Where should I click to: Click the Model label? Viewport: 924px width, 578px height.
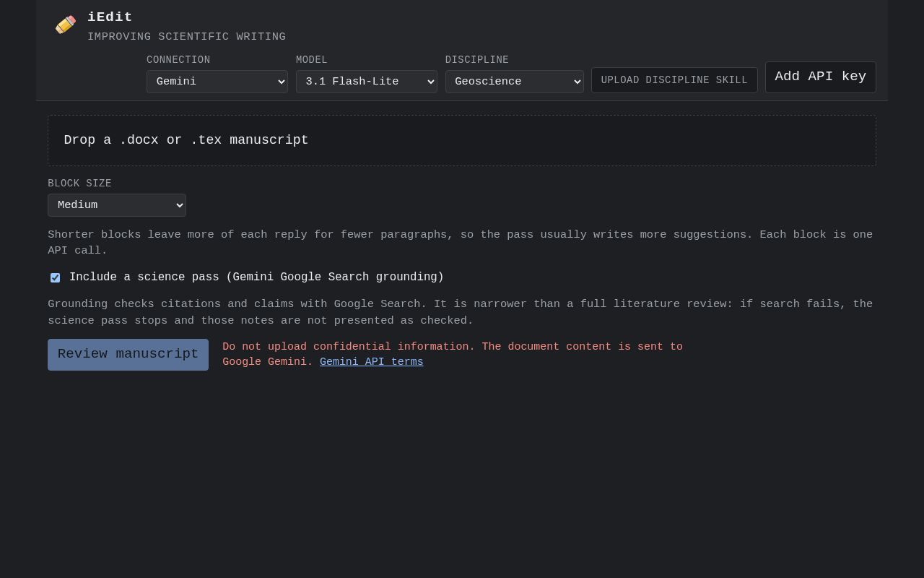[x=312, y=60]
